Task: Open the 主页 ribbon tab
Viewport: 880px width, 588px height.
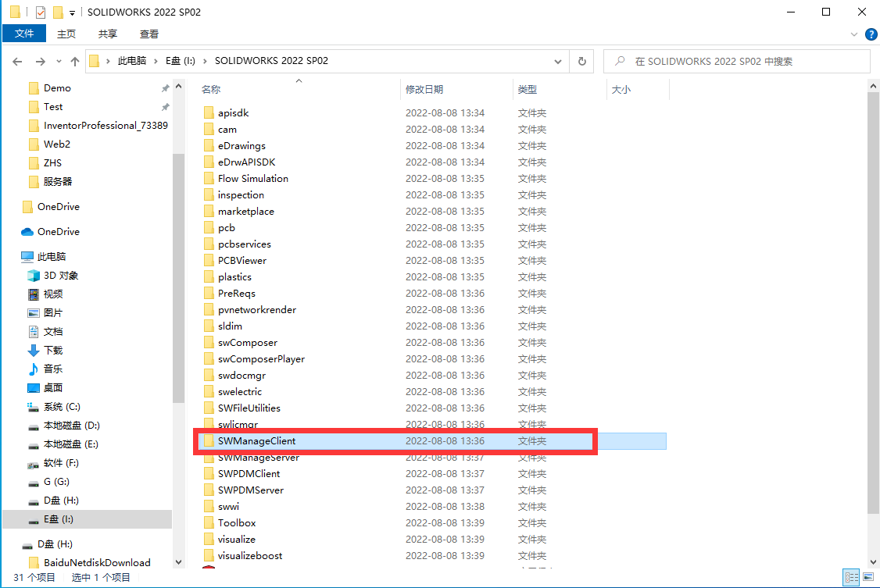Action: click(x=66, y=34)
